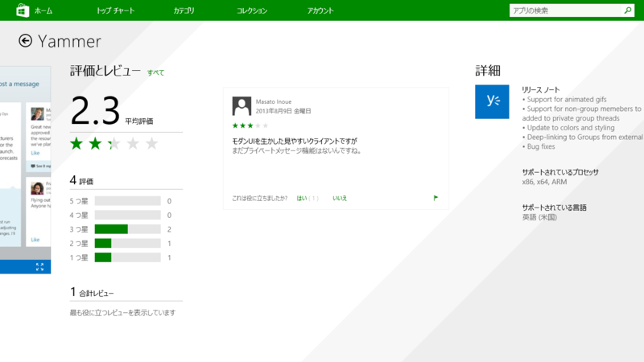Click the x86, x64, ARM processor text
Viewport: 644px width, 362px height.
(x=544, y=182)
